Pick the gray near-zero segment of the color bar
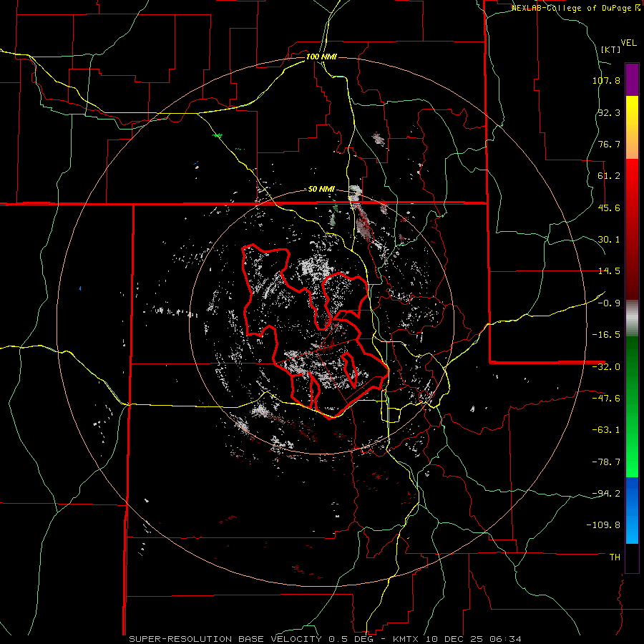The width and height of the screenshot is (644, 644). pyautogui.click(x=632, y=317)
